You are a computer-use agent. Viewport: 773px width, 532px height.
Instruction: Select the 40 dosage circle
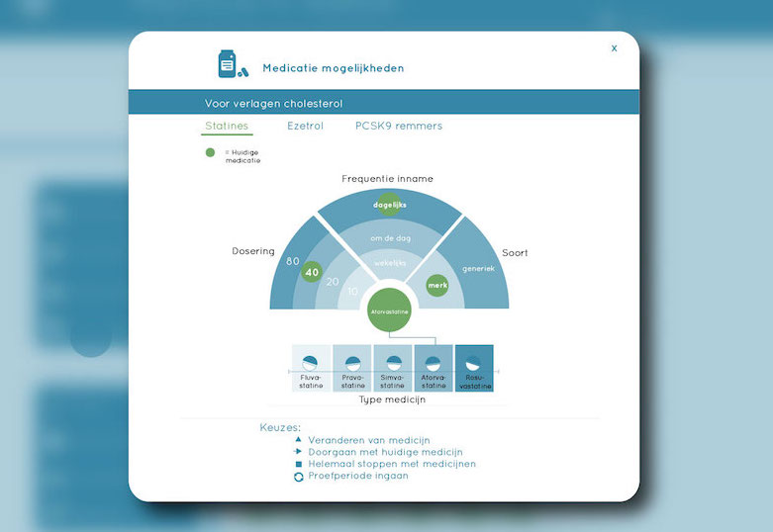point(312,272)
